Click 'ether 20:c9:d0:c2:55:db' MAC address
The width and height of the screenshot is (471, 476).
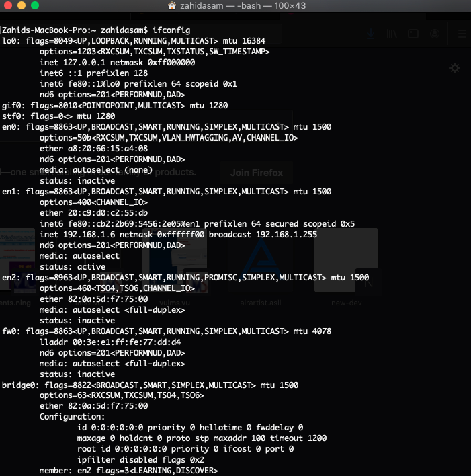point(93,213)
